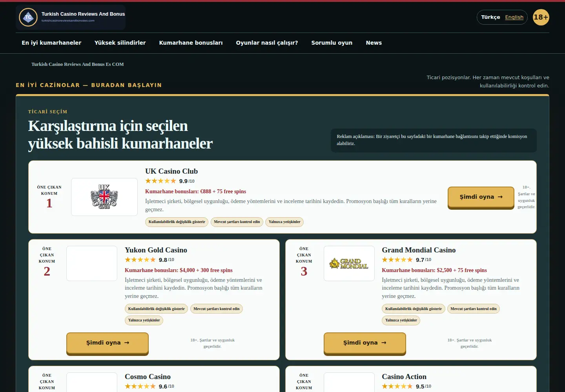565x392 pixels.
Task: Click Grand Mondial's Mevcut şartları kontrol edin tag
Action: pos(474,309)
